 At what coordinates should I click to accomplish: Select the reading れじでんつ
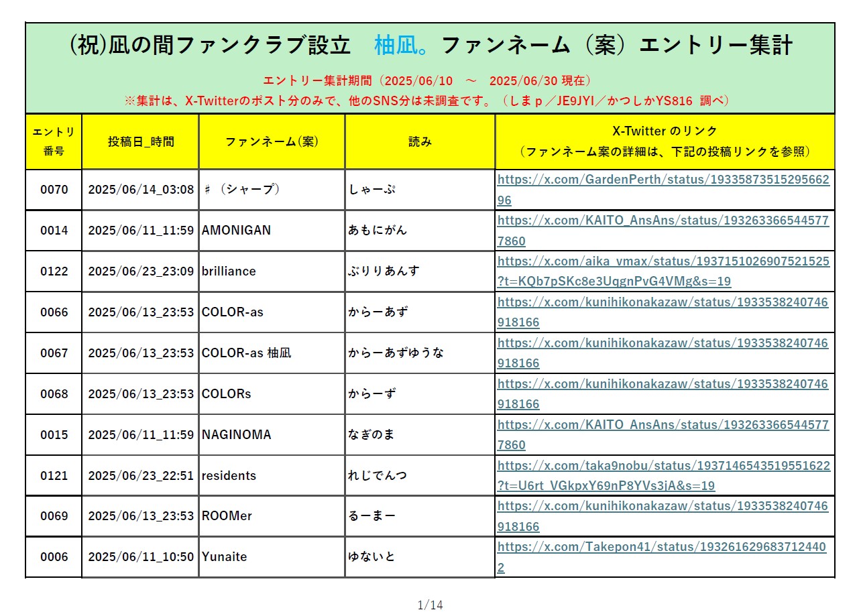[378, 476]
